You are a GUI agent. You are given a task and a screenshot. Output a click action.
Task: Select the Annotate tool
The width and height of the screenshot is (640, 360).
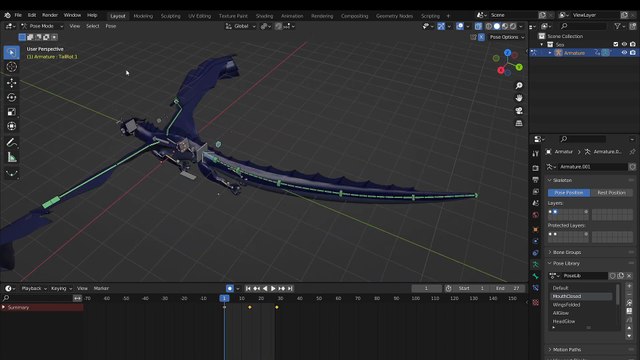click(11, 142)
